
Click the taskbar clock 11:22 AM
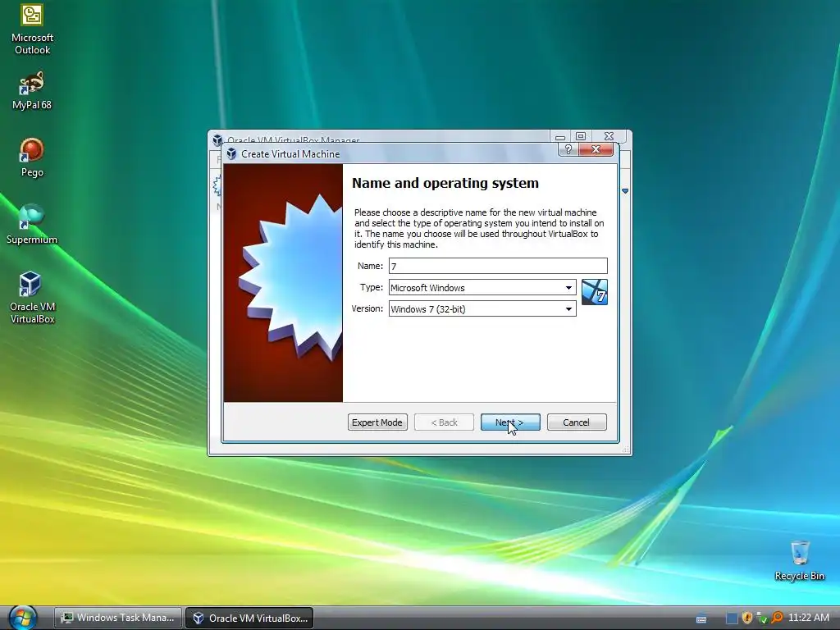click(x=808, y=618)
